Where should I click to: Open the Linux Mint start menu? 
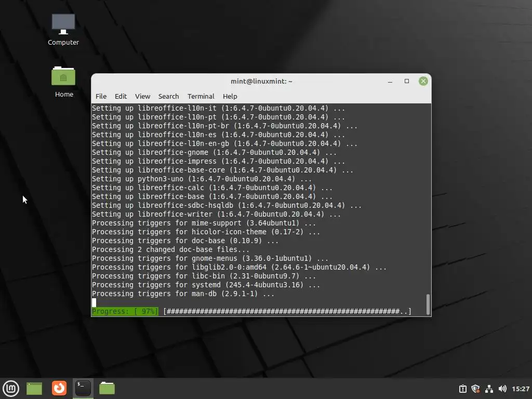(x=11, y=388)
